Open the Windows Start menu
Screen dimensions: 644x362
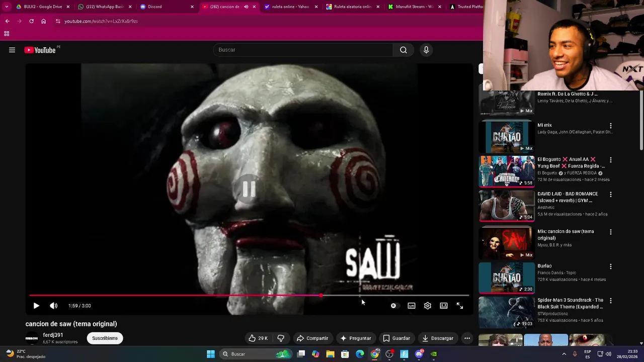(211, 354)
